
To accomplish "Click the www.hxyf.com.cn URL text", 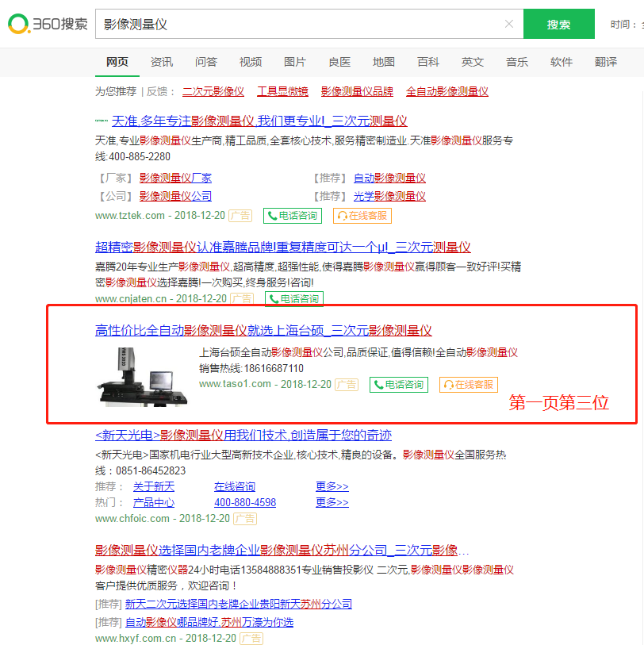I will (136, 639).
